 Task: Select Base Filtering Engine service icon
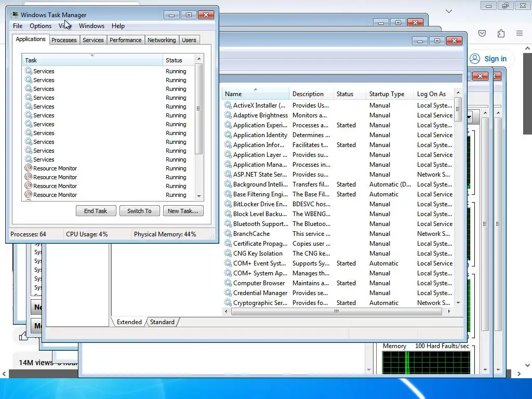[228, 194]
